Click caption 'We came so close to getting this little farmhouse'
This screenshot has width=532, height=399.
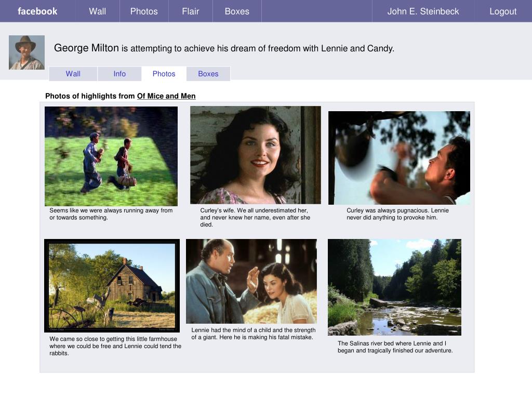pyautogui.click(x=115, y=346)
